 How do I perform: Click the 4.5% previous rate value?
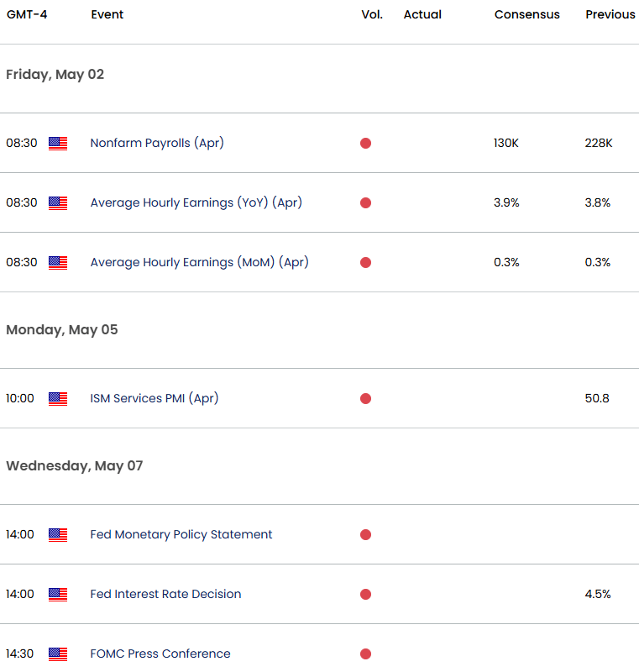597,594
